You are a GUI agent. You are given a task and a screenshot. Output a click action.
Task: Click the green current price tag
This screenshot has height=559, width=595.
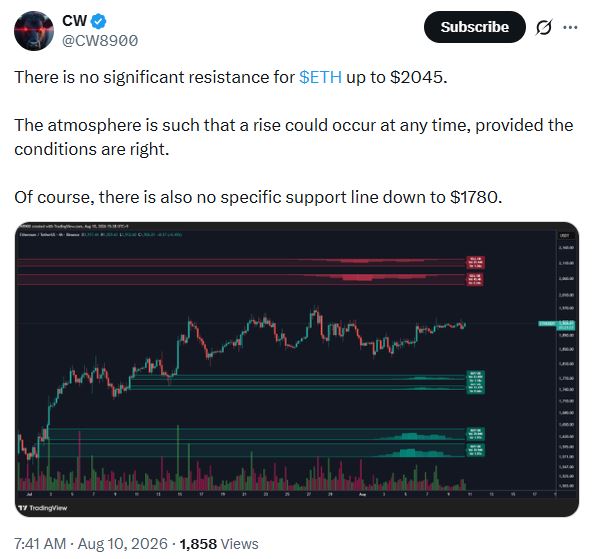click(x=557, y=324)
